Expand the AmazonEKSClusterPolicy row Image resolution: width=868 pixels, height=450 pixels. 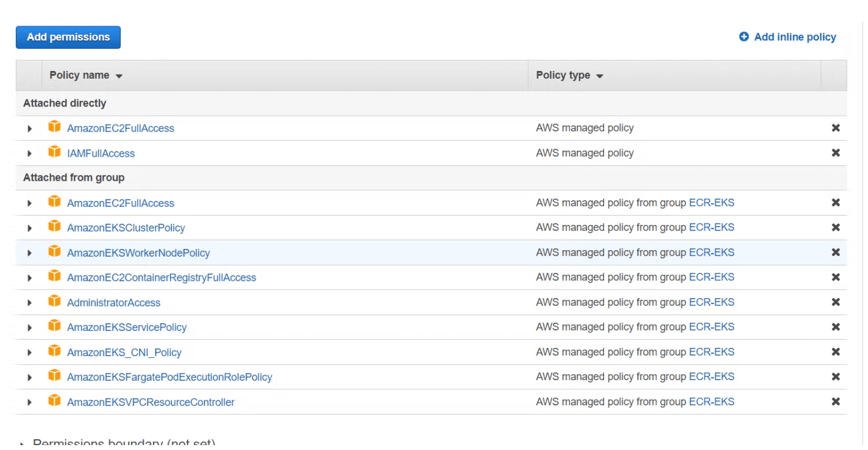pyautogui.click(x=30, y=228)
